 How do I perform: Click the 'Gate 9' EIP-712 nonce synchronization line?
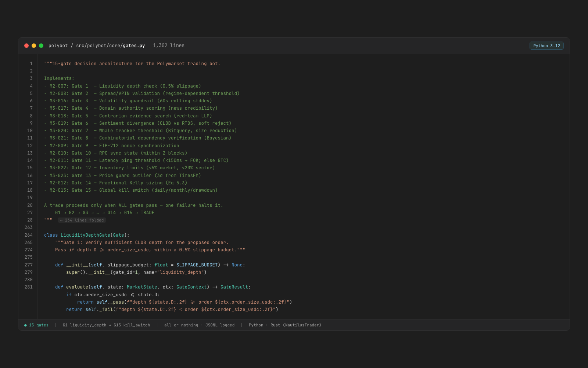click(x=111, y=146)
